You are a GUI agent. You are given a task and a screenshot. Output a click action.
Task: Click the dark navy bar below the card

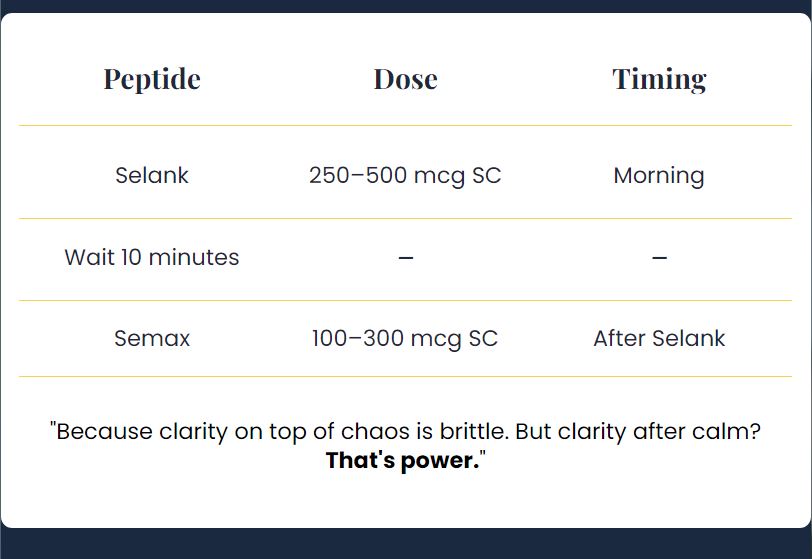pyautogui.click(x=406, y=544)
